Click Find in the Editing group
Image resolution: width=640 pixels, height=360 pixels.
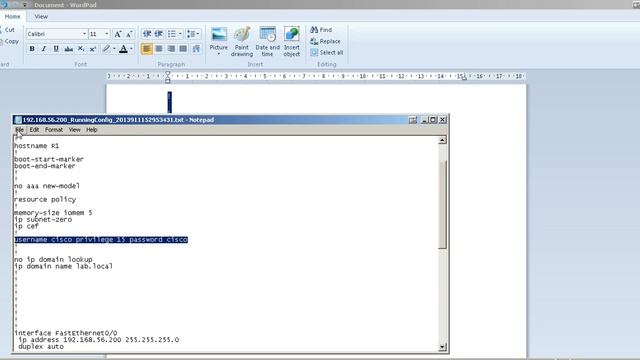[321, 30]
